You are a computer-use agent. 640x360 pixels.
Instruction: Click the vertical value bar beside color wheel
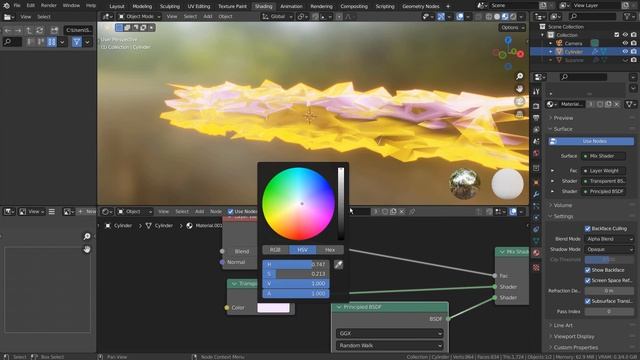click(340, 203)
